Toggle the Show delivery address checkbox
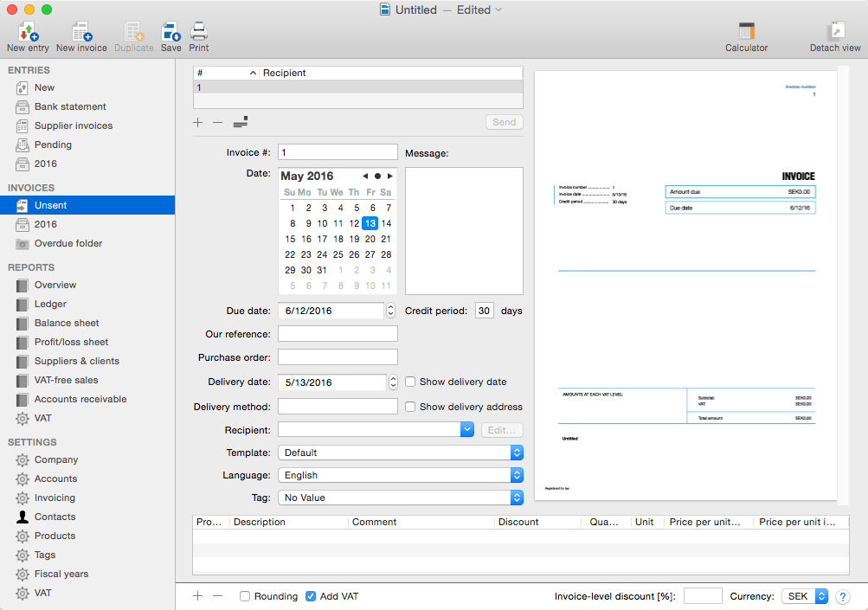The height and width of the screenshot is (610, 868). pos(411,407)
